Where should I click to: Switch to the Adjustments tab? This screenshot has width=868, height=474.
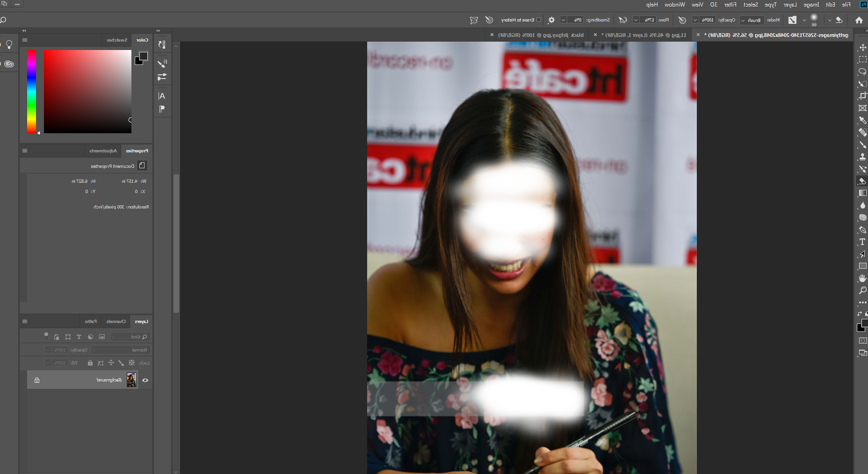103,151
